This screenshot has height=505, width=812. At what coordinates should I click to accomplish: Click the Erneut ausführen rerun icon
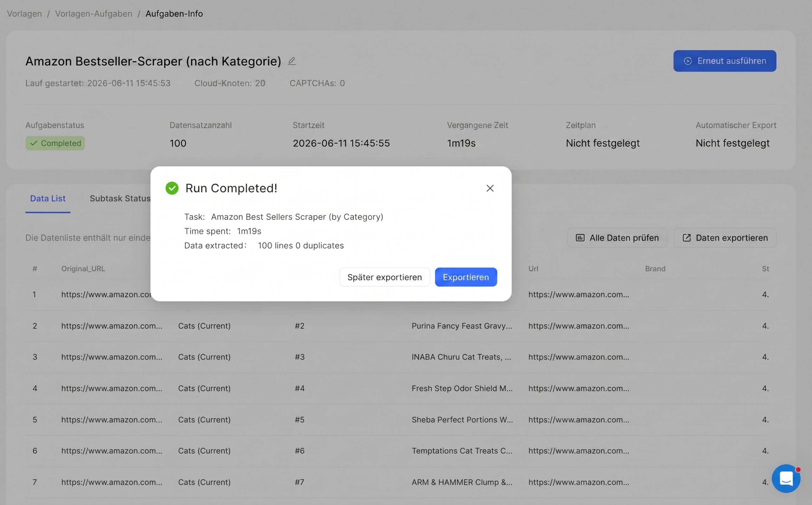click(688, 61)
